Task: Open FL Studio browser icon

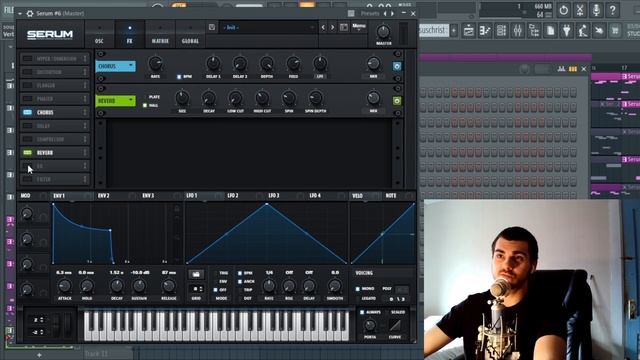Action: click(534, 31)
